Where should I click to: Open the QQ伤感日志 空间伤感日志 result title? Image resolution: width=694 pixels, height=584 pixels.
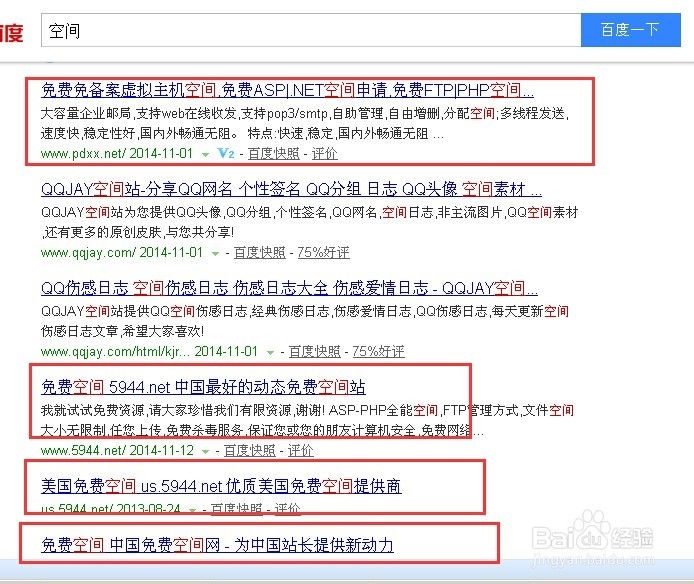pyautogui.click(x=289, y=288)
